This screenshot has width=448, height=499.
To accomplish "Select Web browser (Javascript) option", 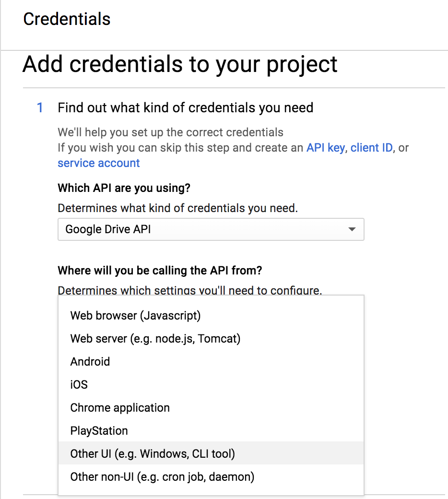I will pyautogui.click(x=211, y=316).
